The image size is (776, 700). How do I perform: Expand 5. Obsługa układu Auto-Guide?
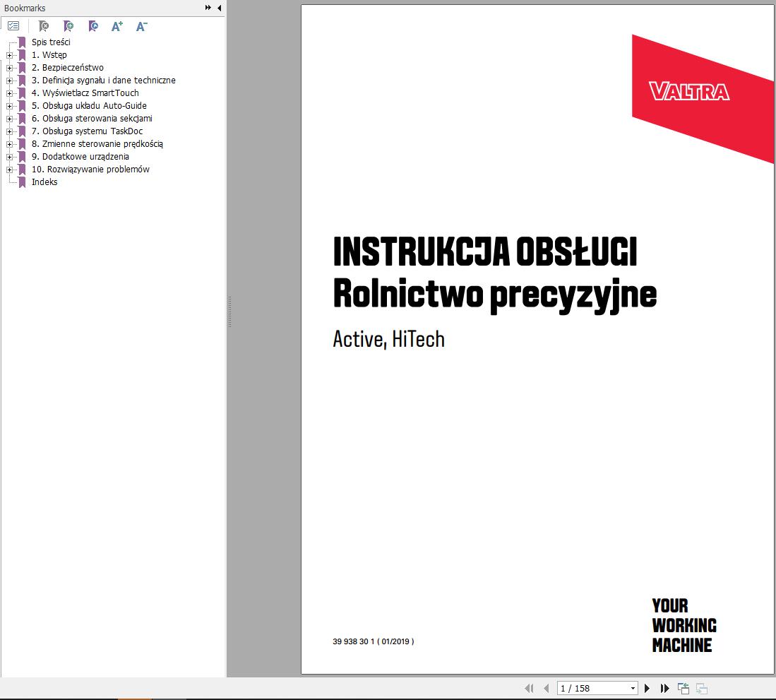[9, 106]
